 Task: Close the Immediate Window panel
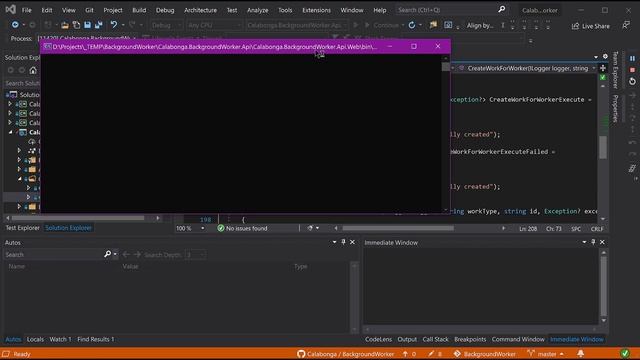(602, 242)
